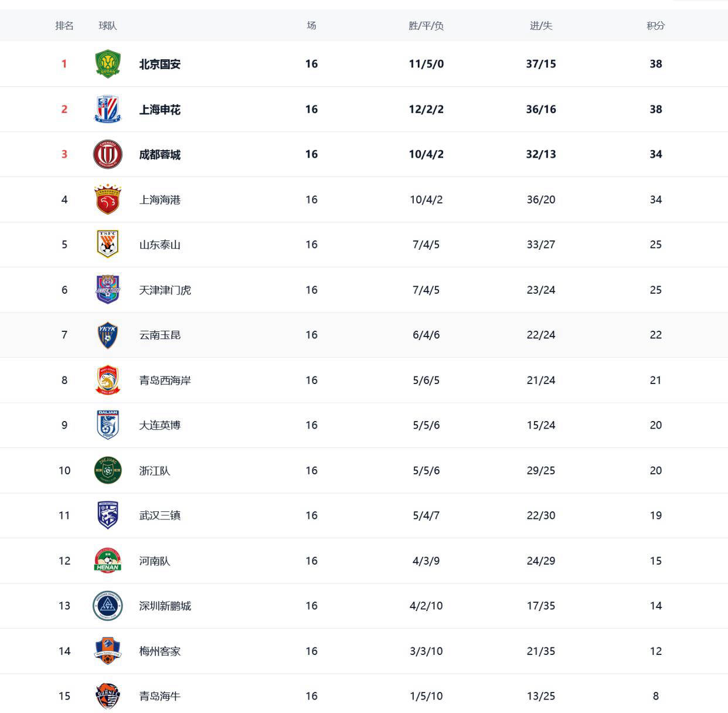The image size is (728, 713).
Task: Select the 青岛海牛 team name
Action: 160,696
